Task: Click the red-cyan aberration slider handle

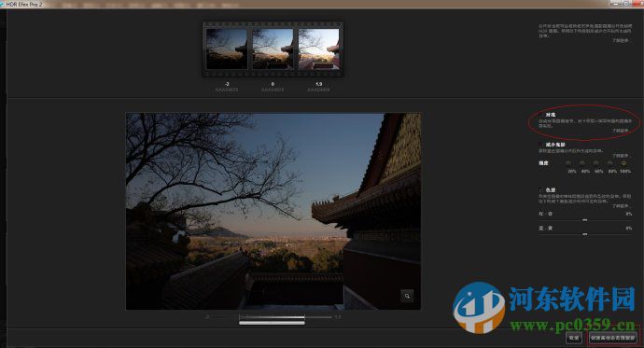Action: [585, 220]
